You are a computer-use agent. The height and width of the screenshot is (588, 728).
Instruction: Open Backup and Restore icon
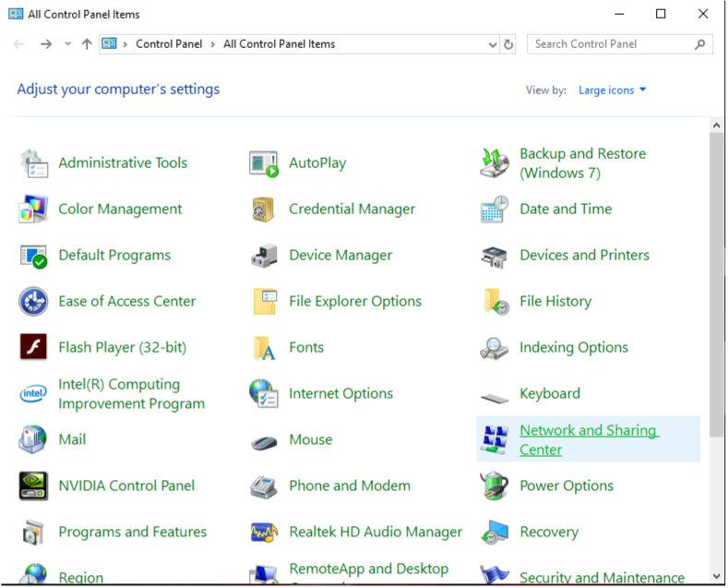click(495, 163)
